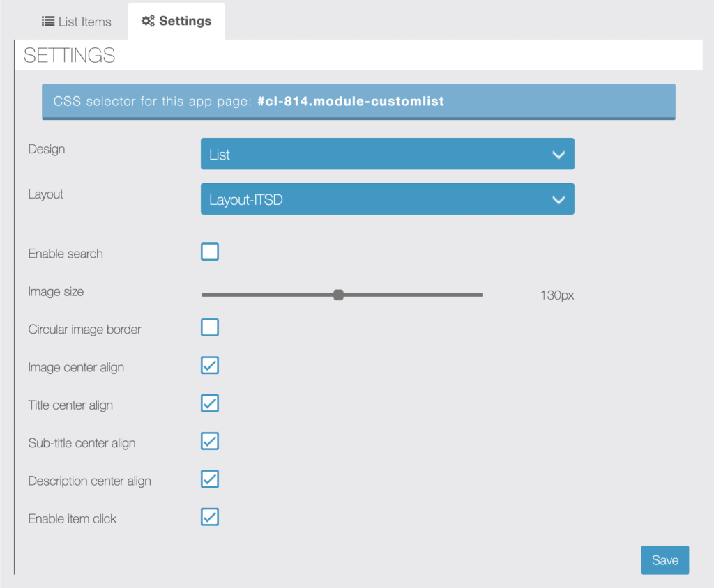Click the Image size label

[56, 291]
